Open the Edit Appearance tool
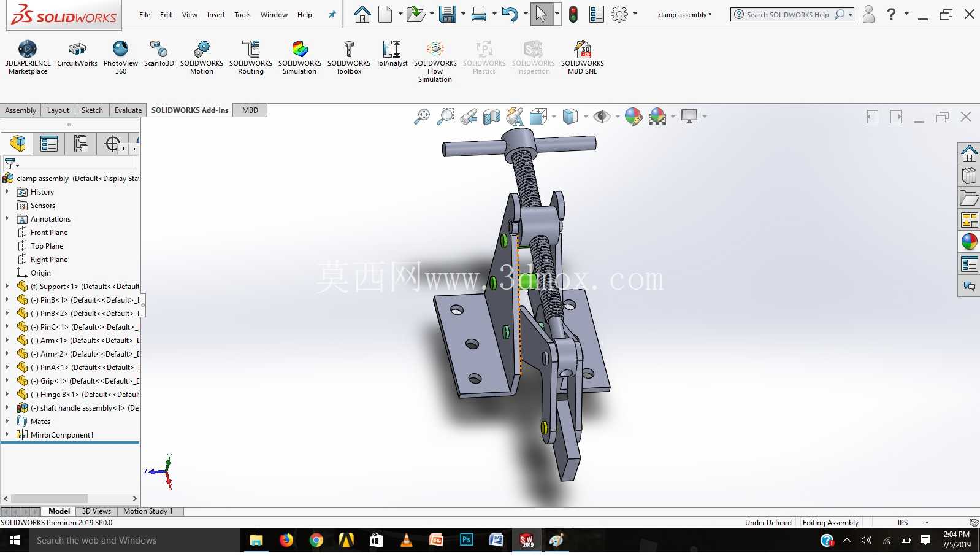This screenshot has height=556, width=980. tap(634, 116)
